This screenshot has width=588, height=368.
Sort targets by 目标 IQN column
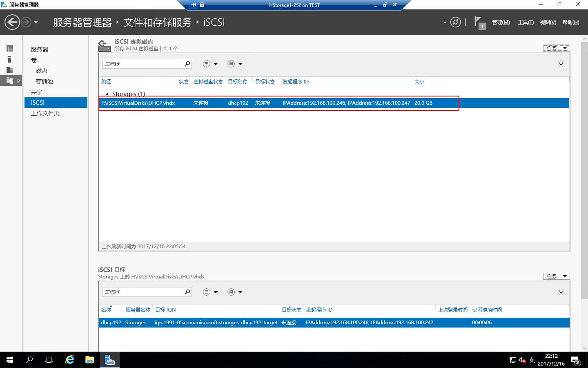coord(165,310)
